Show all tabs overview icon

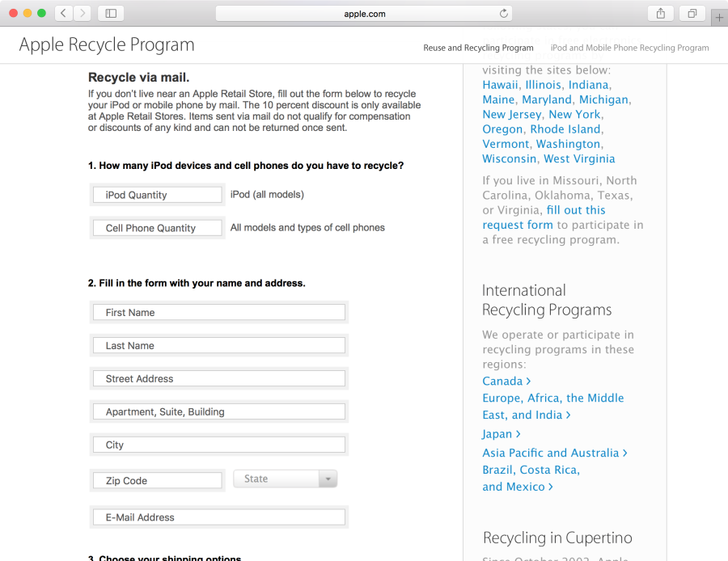tap(692, 14)
